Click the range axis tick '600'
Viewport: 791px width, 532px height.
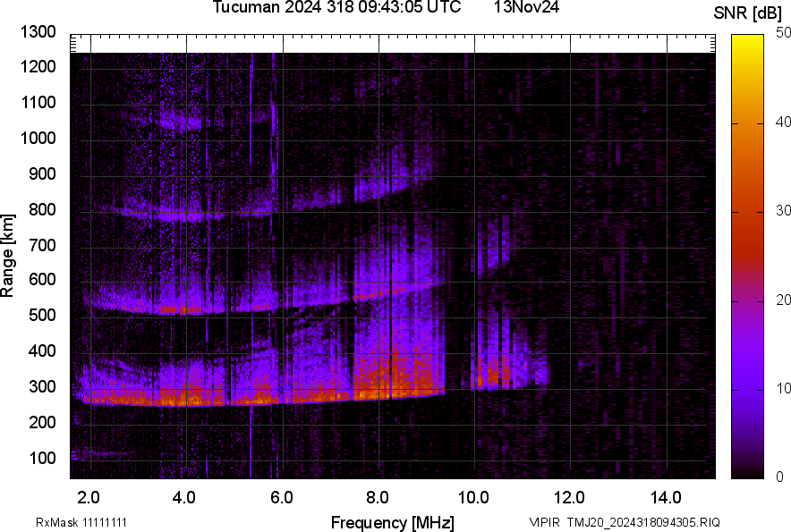pos(42,279)
